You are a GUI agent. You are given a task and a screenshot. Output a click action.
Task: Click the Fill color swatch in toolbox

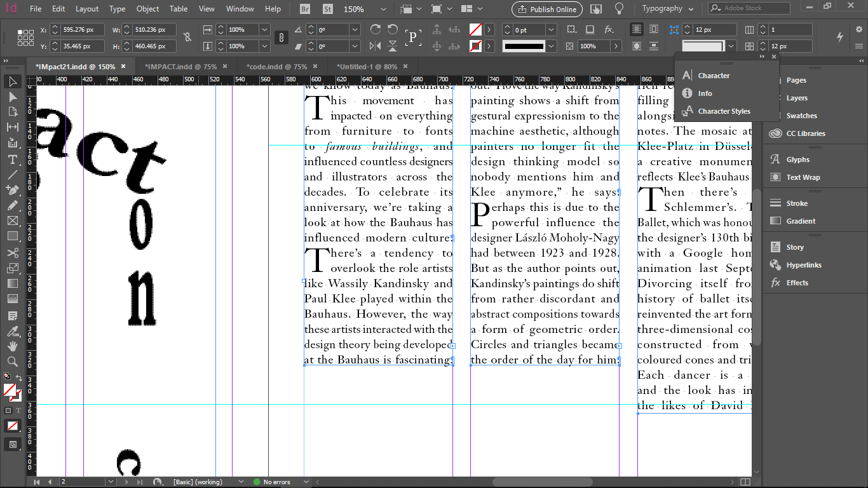[10, 390]
